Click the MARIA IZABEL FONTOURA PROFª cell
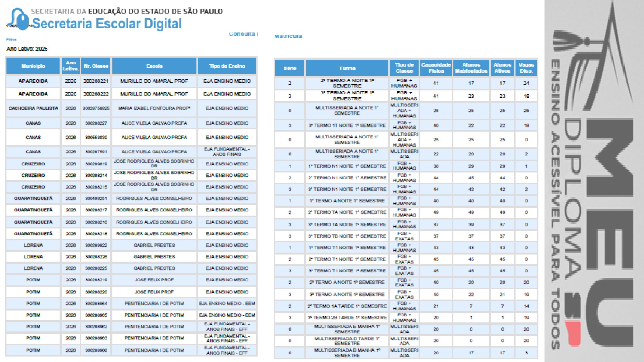Viewport: 644px width, 362px height. (x=154, y=108)
